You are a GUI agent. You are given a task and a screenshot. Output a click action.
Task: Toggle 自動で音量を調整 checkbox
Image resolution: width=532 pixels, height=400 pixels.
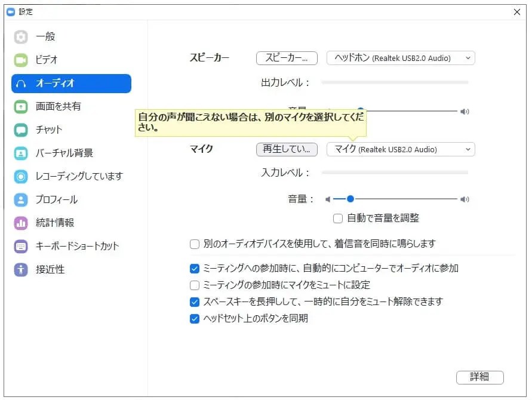coord(337,219)
